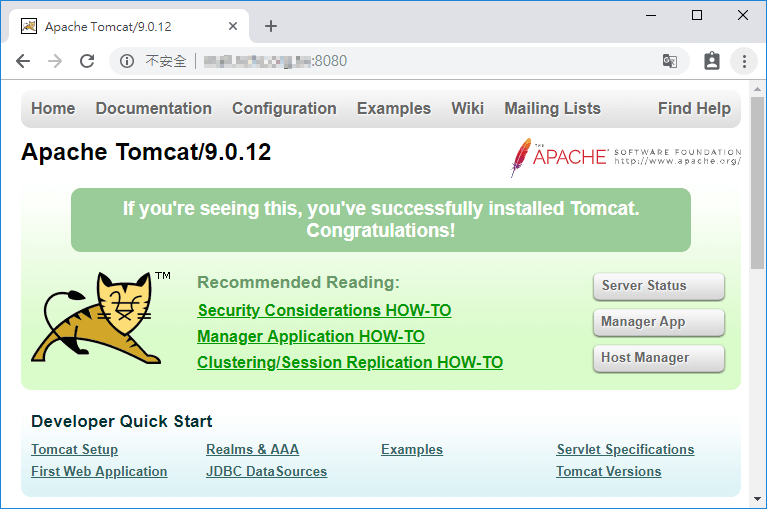Click the Apache Tomcat/9.0.12 heading

coord(146,152)
